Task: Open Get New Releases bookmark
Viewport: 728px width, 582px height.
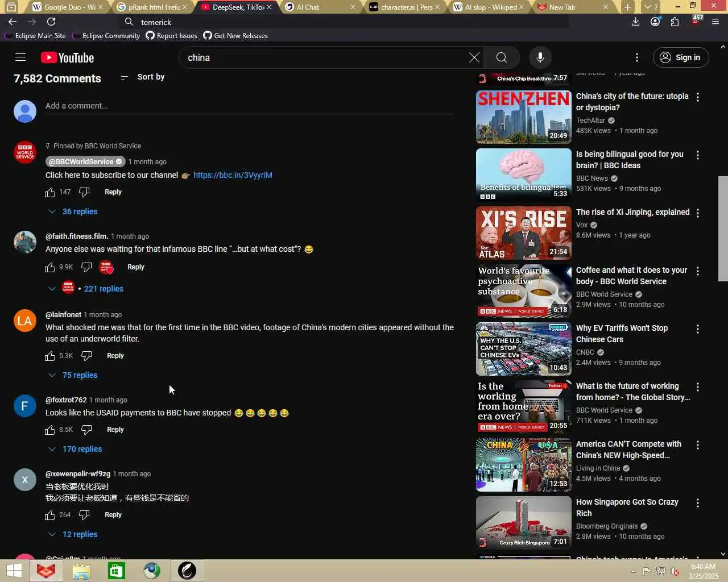Action: click(235, 35)
